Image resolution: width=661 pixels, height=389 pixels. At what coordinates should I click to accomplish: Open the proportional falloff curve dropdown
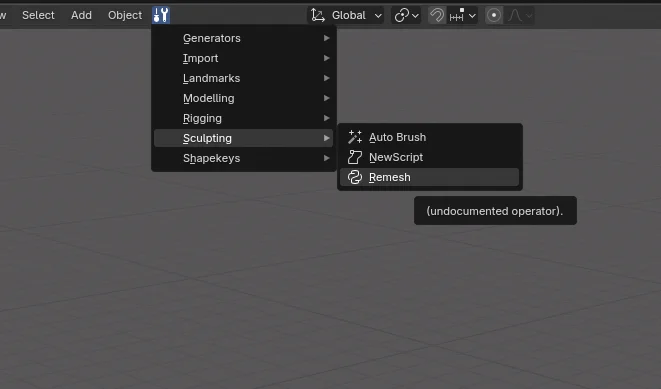tap(519, 16)
